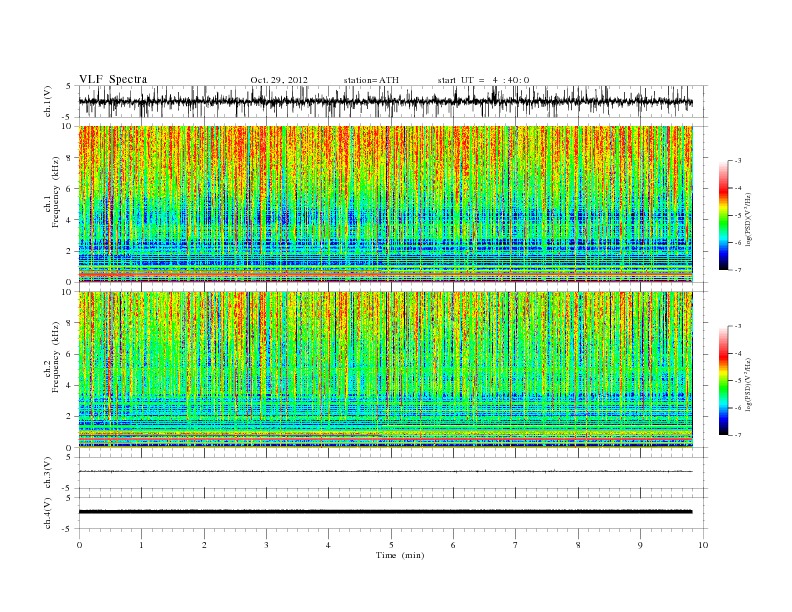
Task: Click the "ch.1(V)" axis label
Action: [48, 101]
